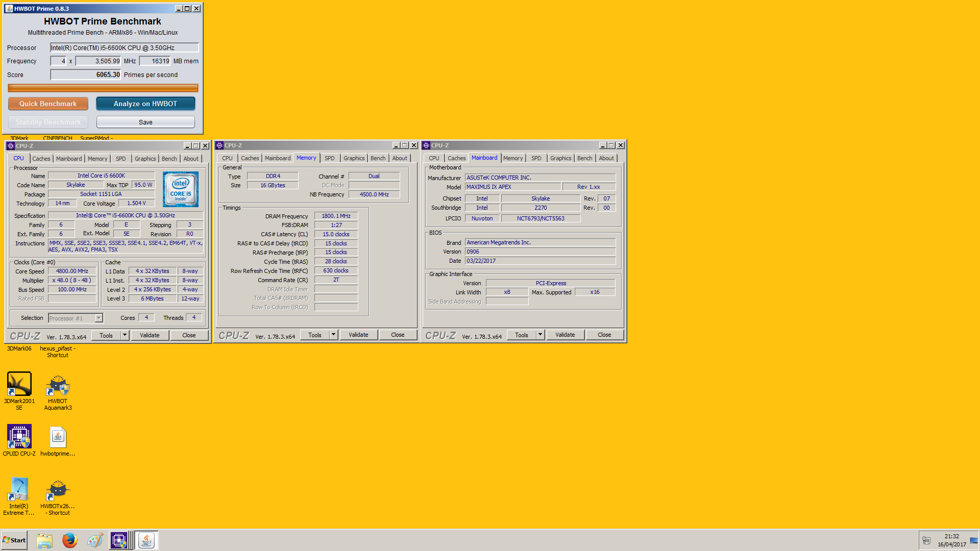This screenshot has width=980, height=551.
Task: Switch to Memory tab in right CPU-Z window
Action: pyautogui.click(x=513, y=158)
